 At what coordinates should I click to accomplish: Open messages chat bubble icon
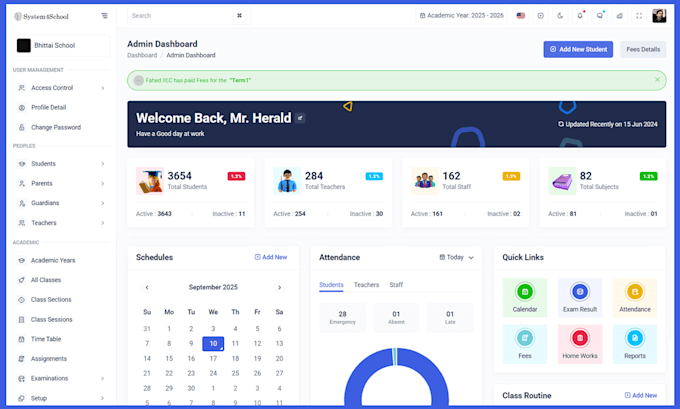pyautogui.click(x=600, y=16)
